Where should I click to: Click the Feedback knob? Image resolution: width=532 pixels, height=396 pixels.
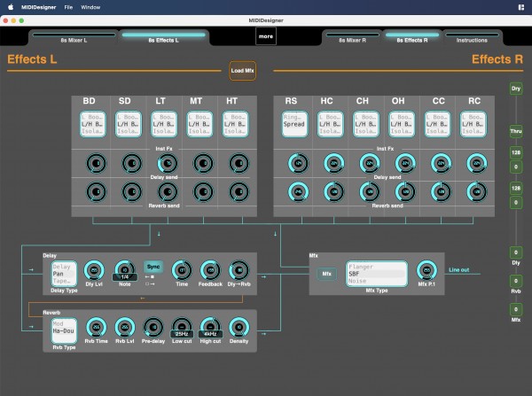210,270
